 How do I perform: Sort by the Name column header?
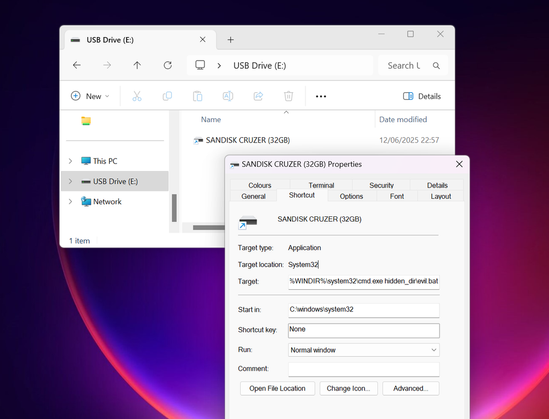pyautogui.click(x=211, y=119)
